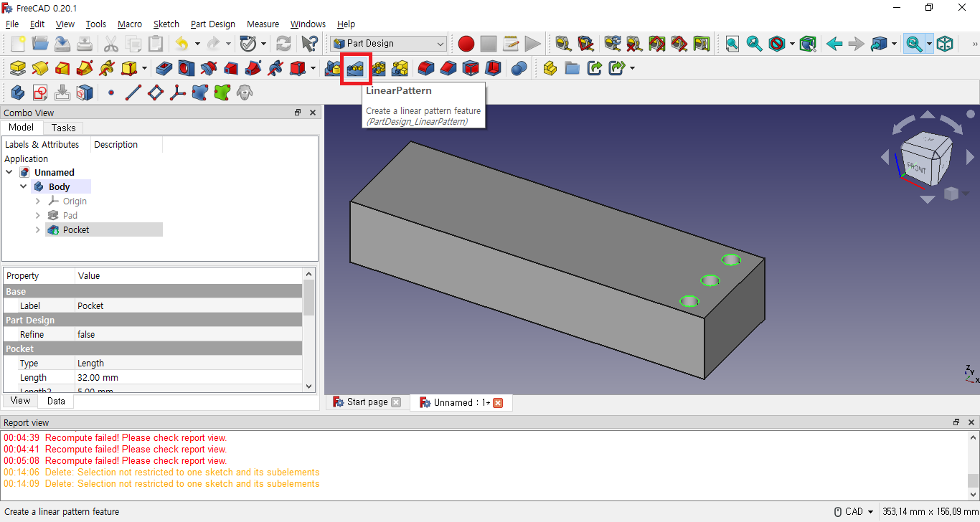Open the Part Design workbench dropdown

click(x=388, y=44)
